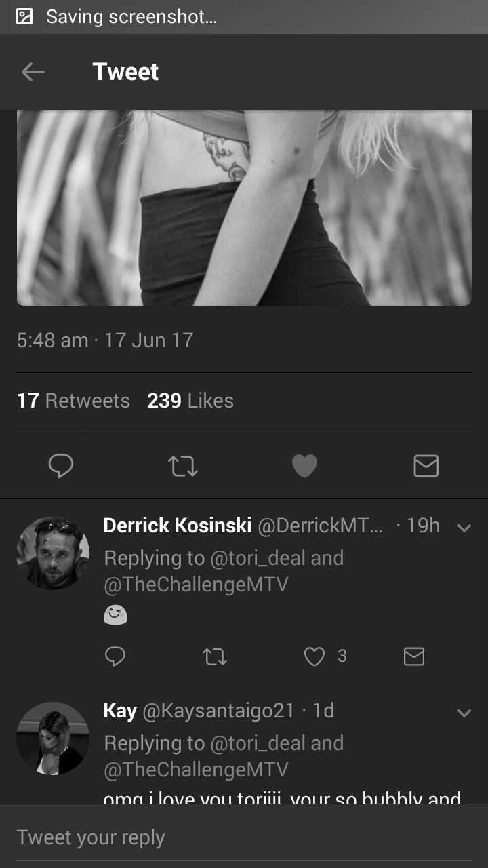Viewport: 488px width, 868px height.
Task: Open the Saving screenshot notification icon
Action: click(24, 16)
